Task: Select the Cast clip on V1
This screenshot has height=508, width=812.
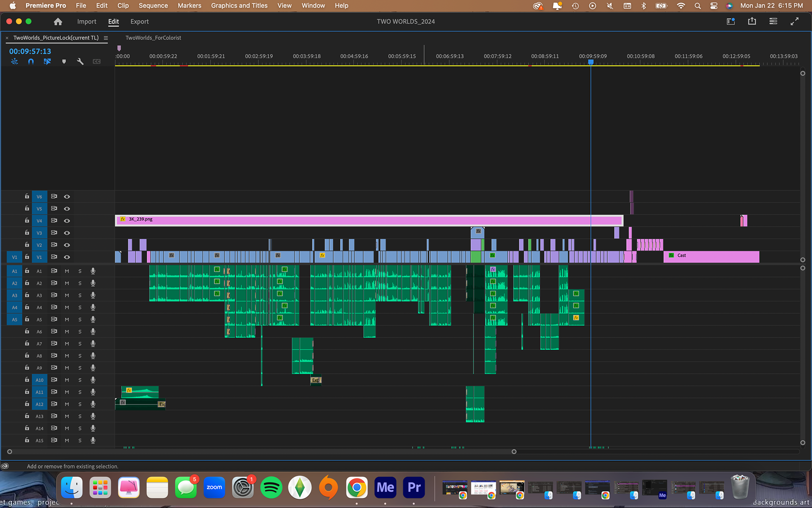Action: pos(711,257)
